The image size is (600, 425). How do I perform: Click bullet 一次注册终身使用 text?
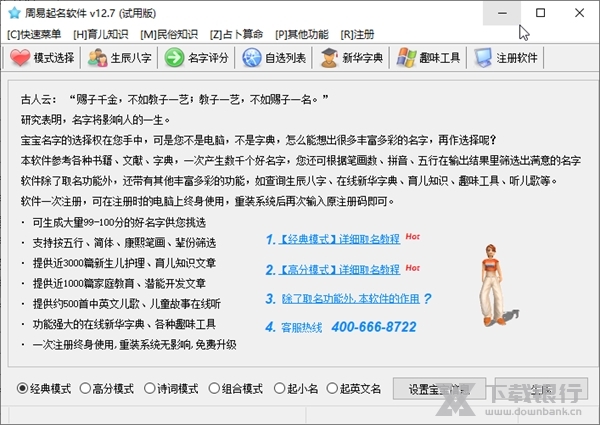click(x=134, y=345)
